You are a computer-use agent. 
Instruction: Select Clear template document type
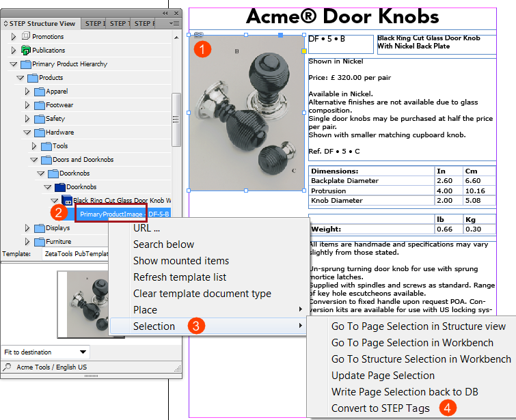(x=208, y=294)
